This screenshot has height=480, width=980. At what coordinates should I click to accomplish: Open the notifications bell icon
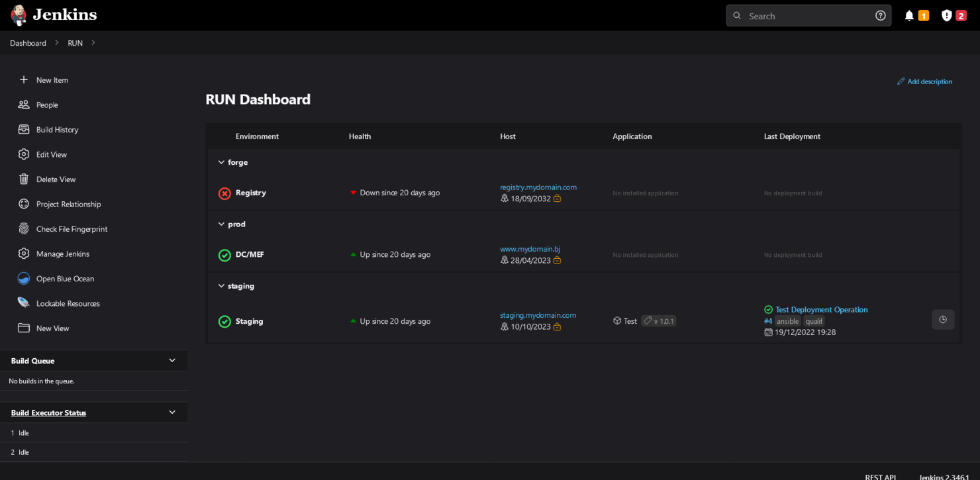(908, 15)
